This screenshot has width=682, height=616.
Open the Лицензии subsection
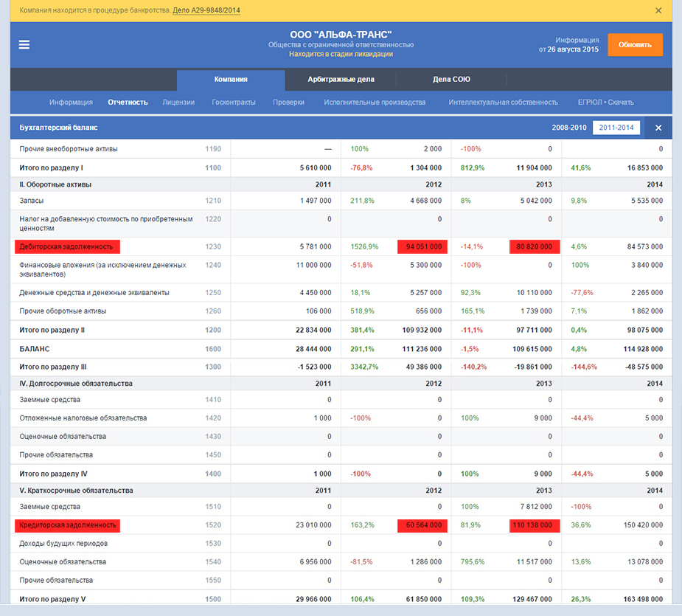[178, 103]
